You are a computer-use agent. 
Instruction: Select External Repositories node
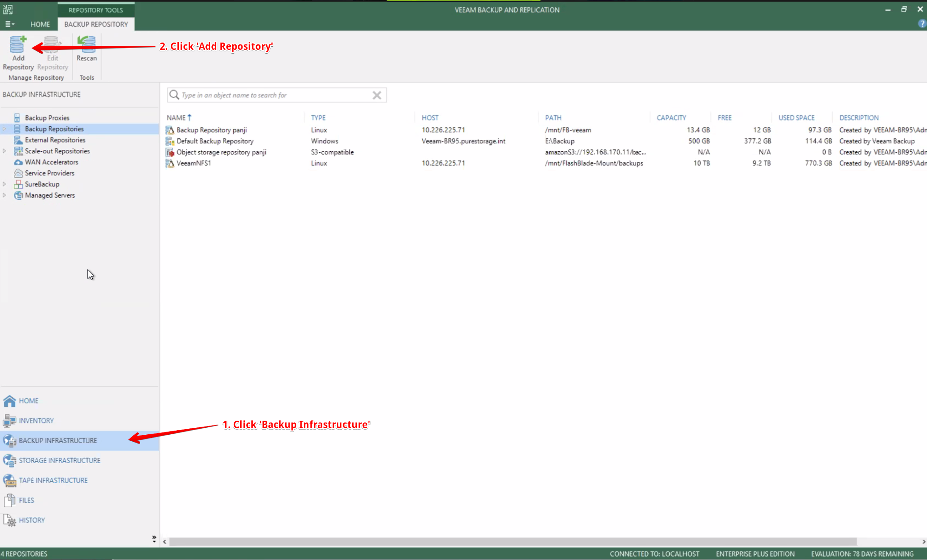(x=55, y=140)
